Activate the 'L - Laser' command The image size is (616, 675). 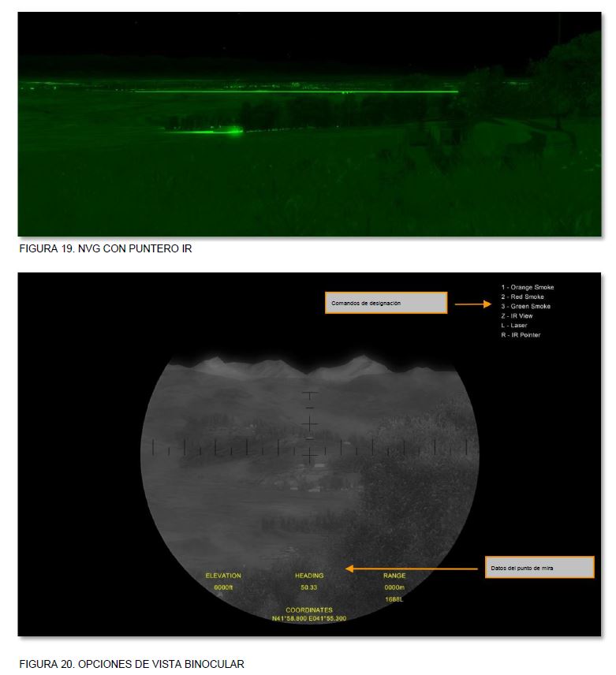[514, 325]
